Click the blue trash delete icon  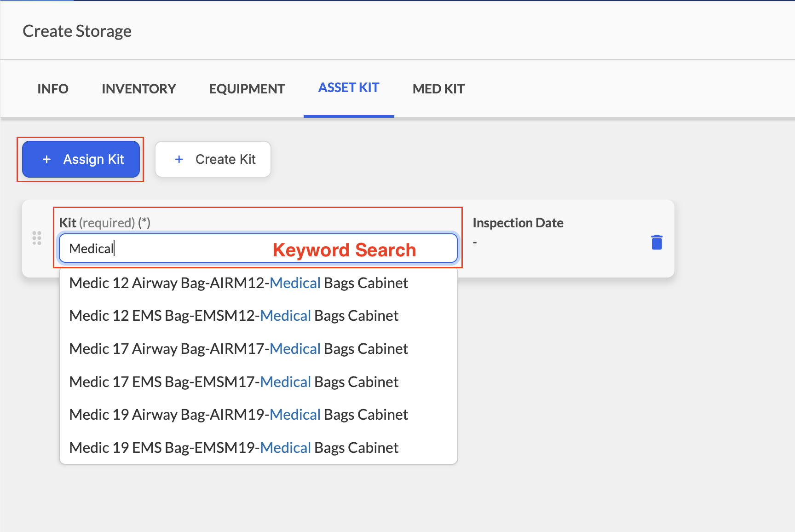657,242
